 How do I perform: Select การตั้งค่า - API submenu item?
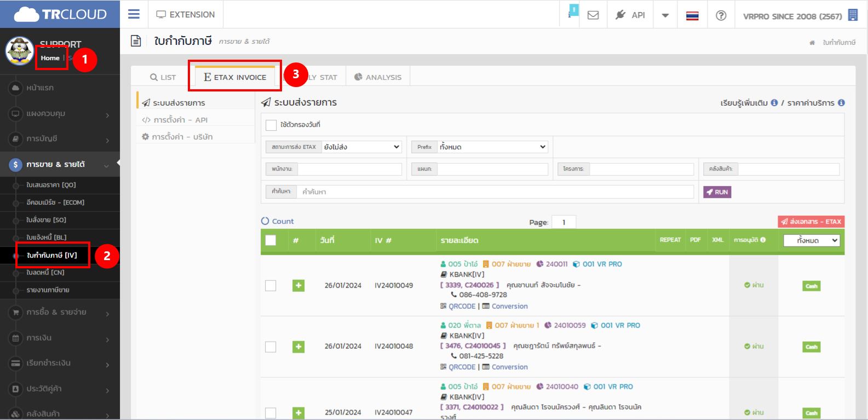pyautogui.click(x=196, y=120)
